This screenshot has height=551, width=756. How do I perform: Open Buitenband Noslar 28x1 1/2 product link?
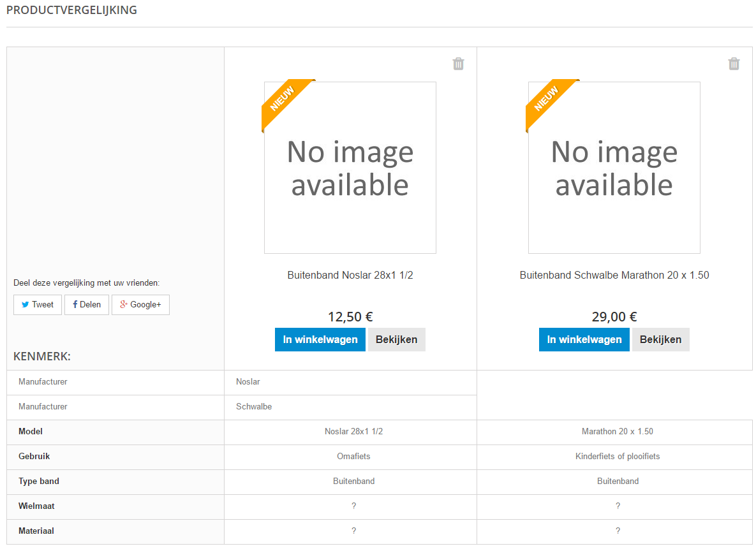(350, 275)
